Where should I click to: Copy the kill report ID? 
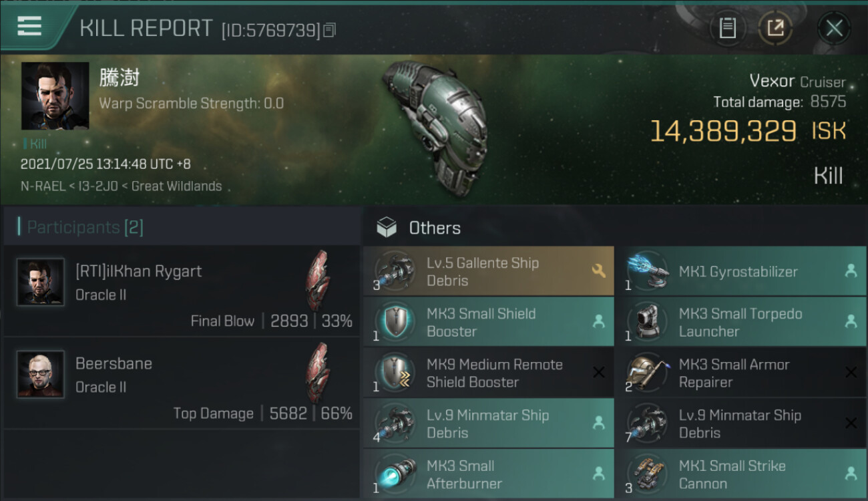tap(330, 30)
